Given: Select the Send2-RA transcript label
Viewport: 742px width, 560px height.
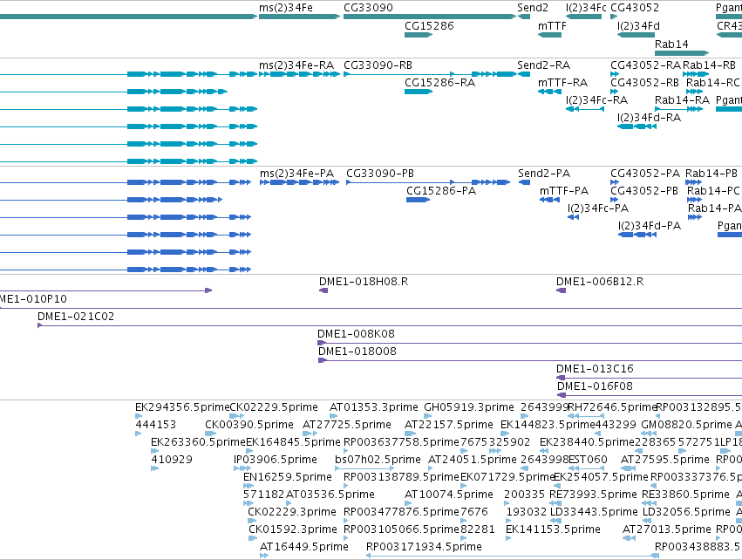Looking at the screenshot, I should [544, 65].
